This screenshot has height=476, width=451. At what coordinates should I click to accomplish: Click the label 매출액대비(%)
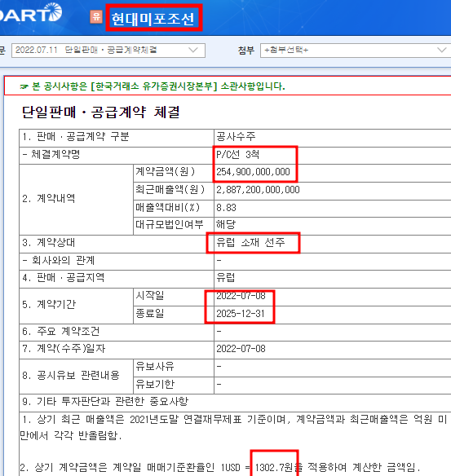168,208
